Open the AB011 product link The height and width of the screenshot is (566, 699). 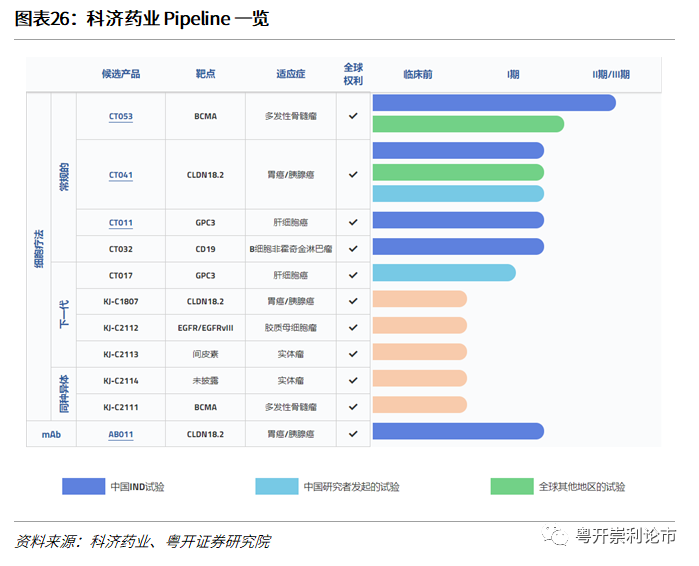121,435
